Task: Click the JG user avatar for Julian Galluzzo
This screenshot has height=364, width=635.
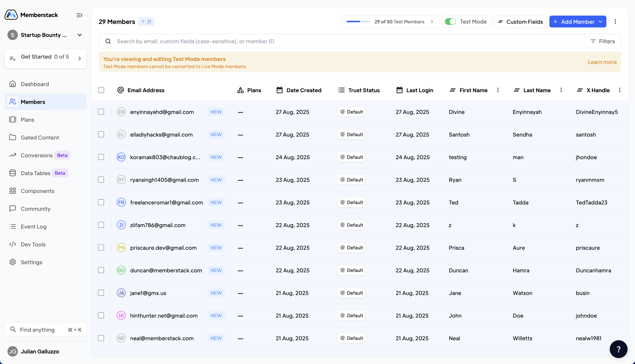Action: [12, 352]
